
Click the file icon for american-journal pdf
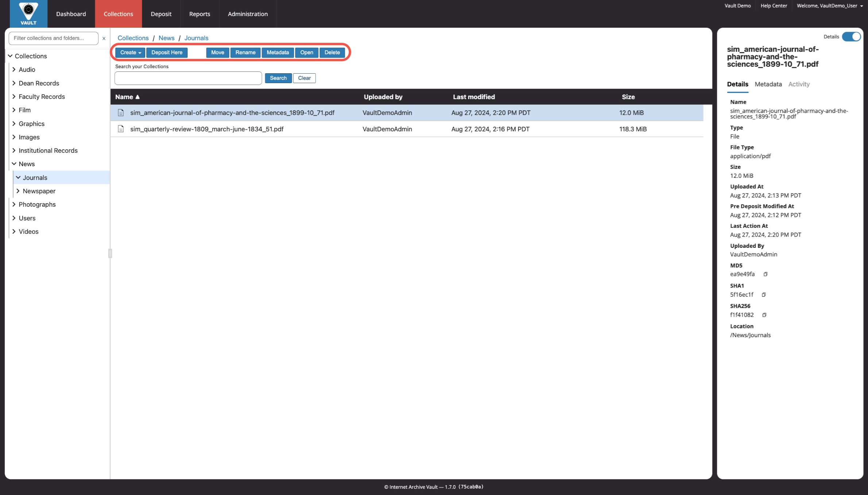coord(121,113)
